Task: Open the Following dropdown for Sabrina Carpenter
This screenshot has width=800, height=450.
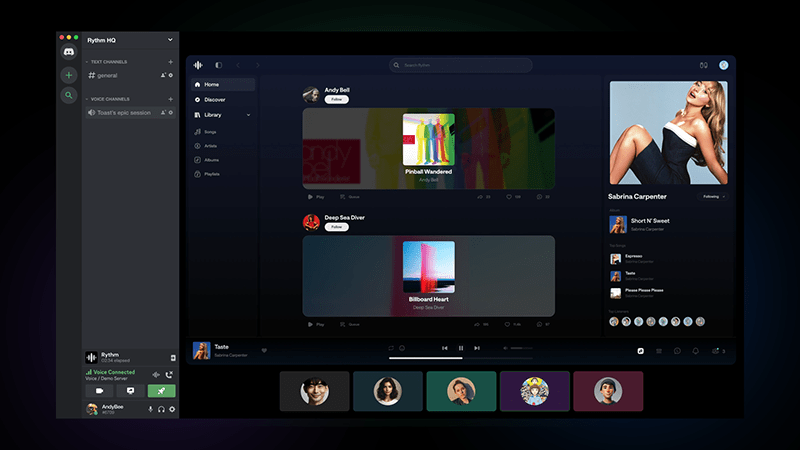Action: pos(713,196)
